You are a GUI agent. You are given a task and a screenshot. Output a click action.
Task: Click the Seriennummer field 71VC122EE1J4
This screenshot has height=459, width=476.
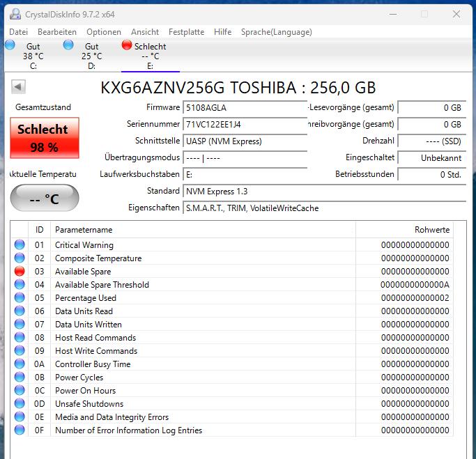tap(245, 125)
